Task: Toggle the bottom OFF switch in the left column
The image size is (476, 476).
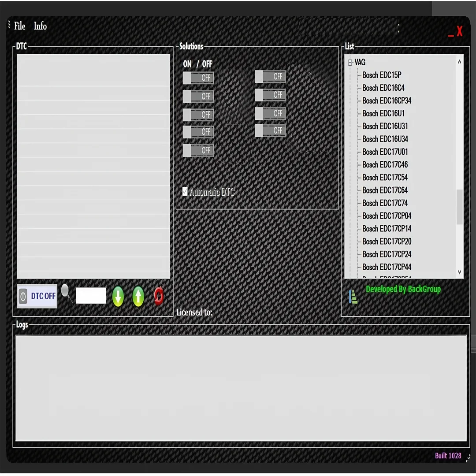Action: point(198,150)
